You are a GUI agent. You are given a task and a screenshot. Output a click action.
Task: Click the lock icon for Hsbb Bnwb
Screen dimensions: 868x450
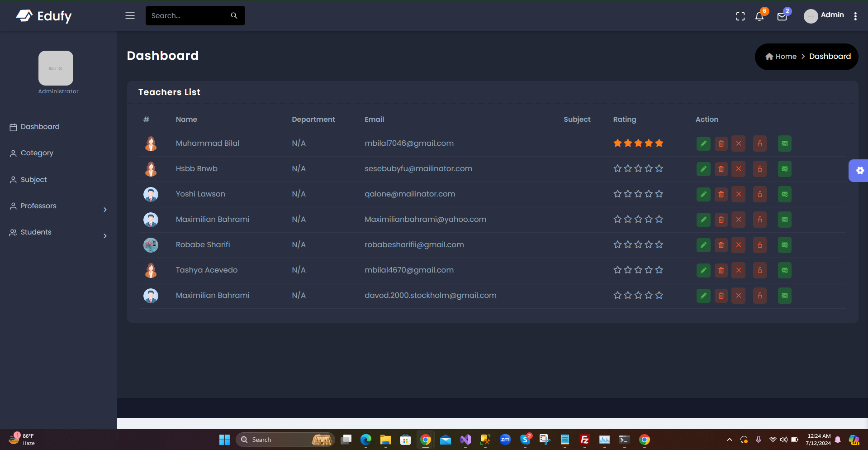point(760,169)
